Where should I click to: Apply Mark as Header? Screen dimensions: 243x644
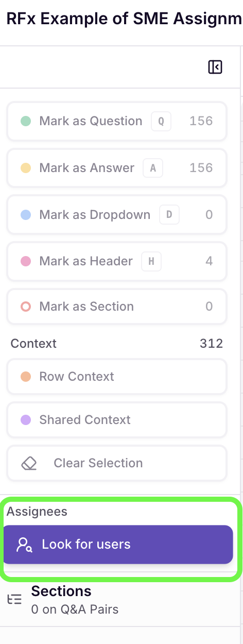point(117,262)
